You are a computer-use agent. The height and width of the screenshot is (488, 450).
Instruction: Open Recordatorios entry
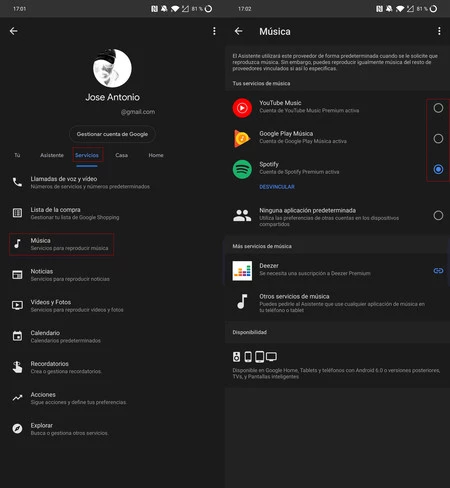coord(66,367)
